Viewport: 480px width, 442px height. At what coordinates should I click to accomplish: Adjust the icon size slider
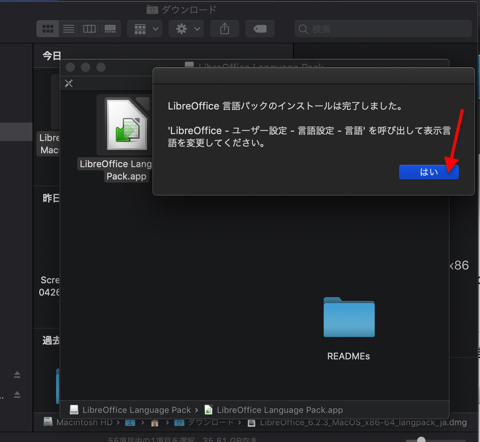421,439
